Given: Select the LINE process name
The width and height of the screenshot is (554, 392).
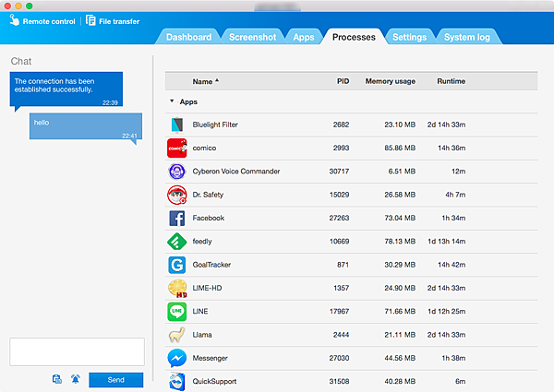Looking at the screenshot, I should tap(200, 311).
